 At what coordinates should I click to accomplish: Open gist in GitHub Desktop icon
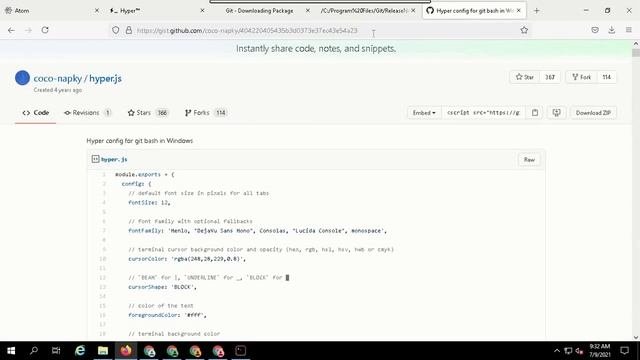pos(556,113)
